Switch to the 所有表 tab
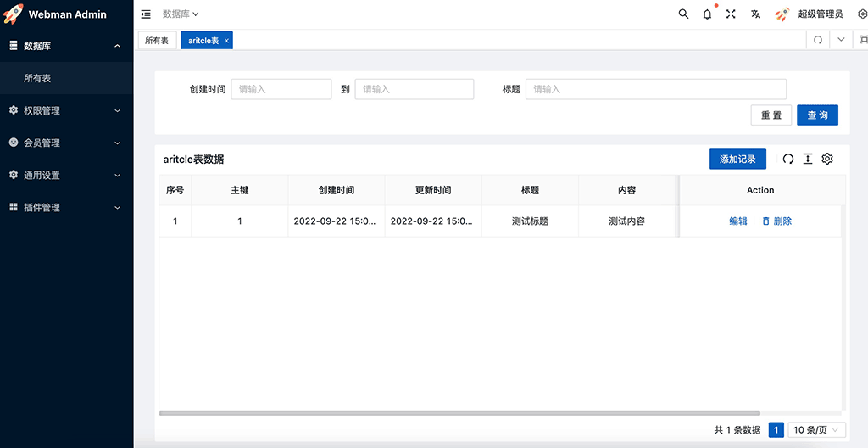 (x=157, y=41)
